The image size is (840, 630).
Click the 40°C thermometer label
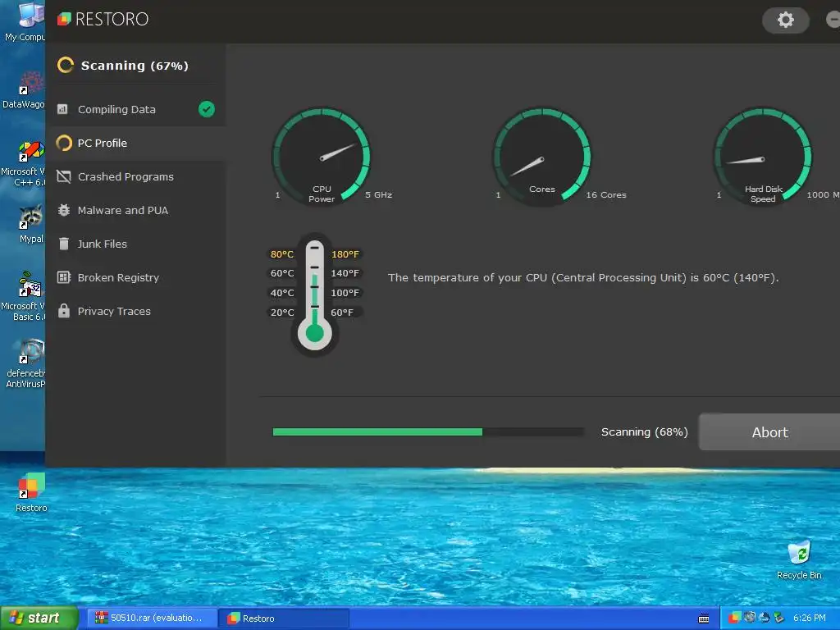[x=282, y=293]
